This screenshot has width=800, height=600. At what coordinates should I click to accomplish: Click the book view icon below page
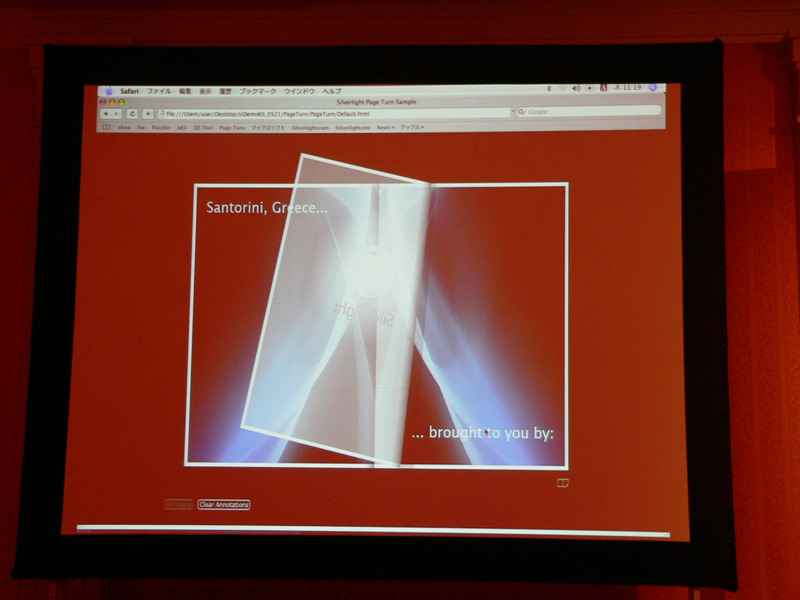563,483
